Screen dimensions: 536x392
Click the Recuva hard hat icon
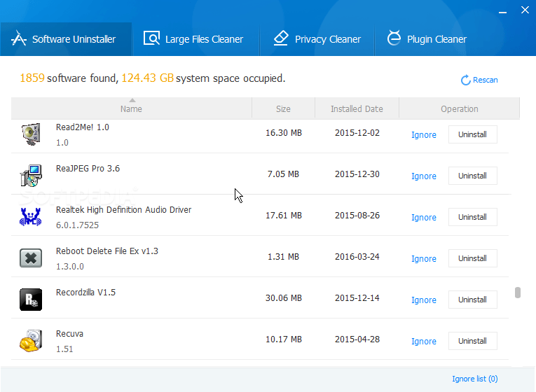pos(31,340)
